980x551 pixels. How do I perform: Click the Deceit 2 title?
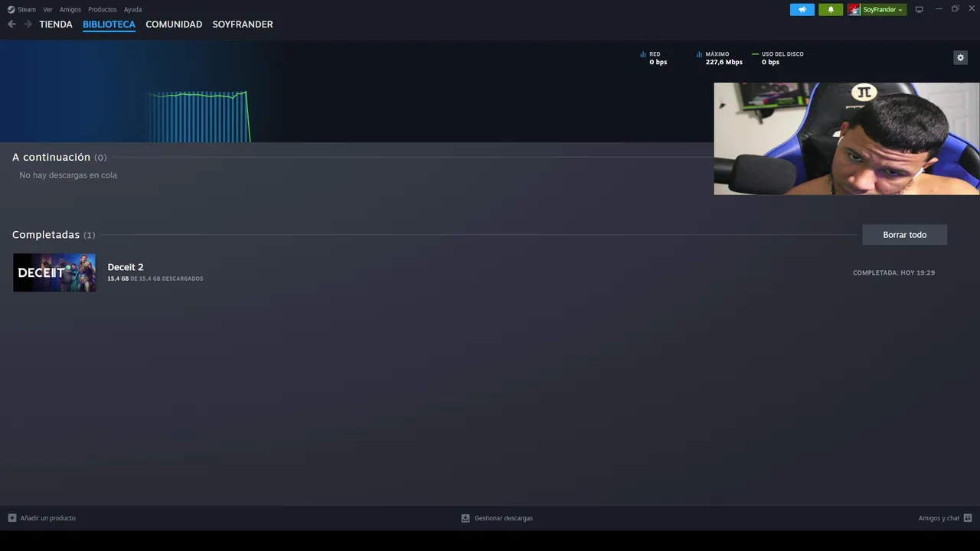(x=126, y=267)
